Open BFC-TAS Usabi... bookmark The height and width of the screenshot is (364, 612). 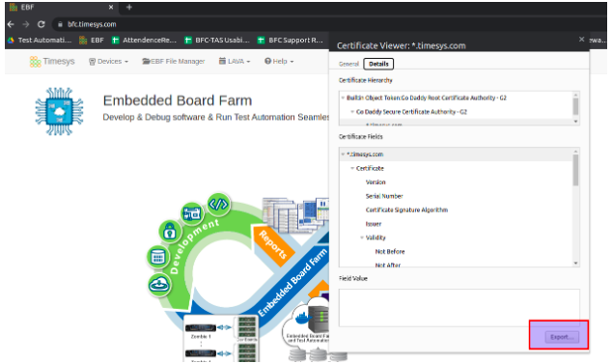pos(216,40)
